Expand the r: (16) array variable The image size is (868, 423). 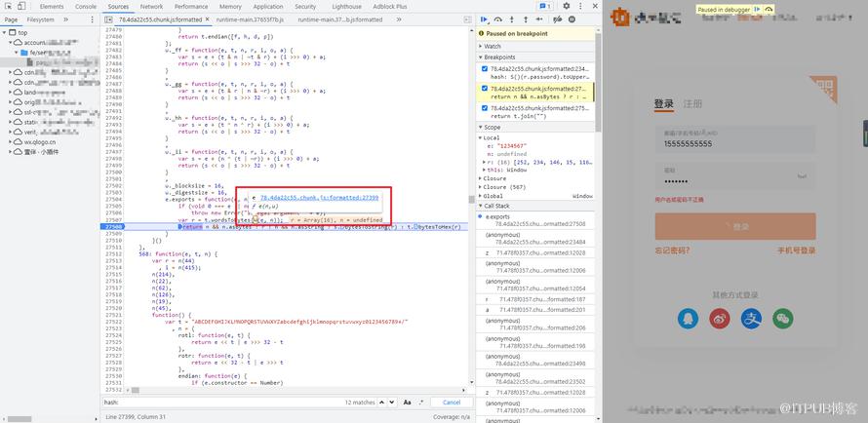tap(485, 162)
